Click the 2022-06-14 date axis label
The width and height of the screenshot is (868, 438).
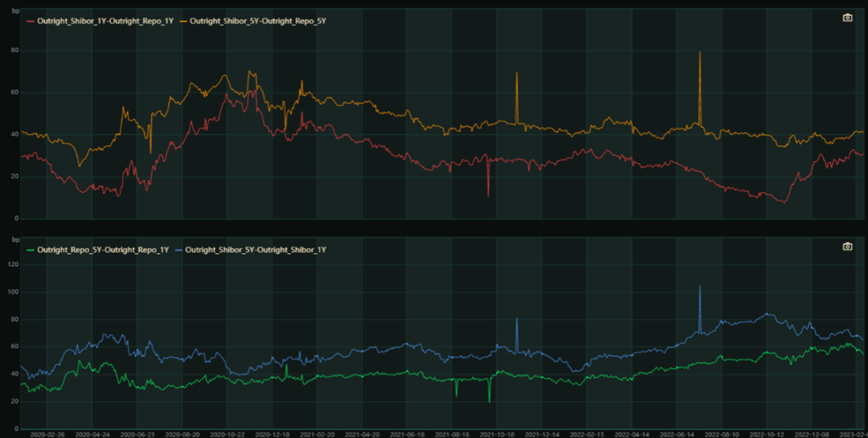point(677,435)
